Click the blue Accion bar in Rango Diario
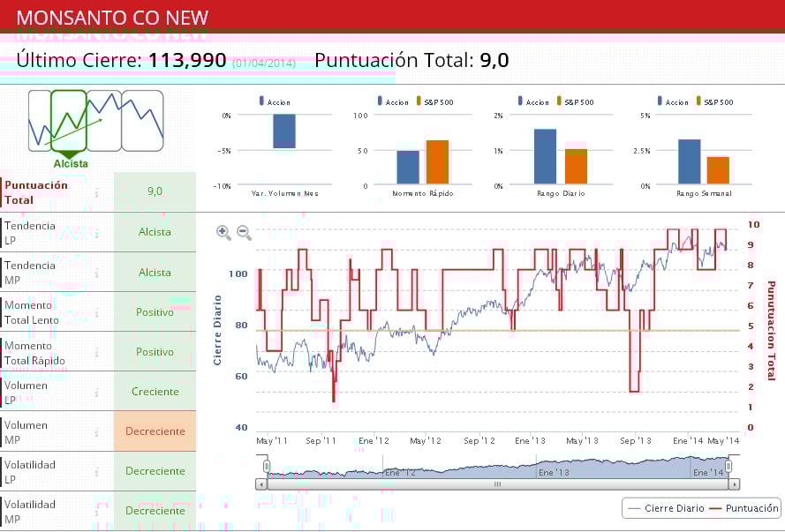 point(545,156)
